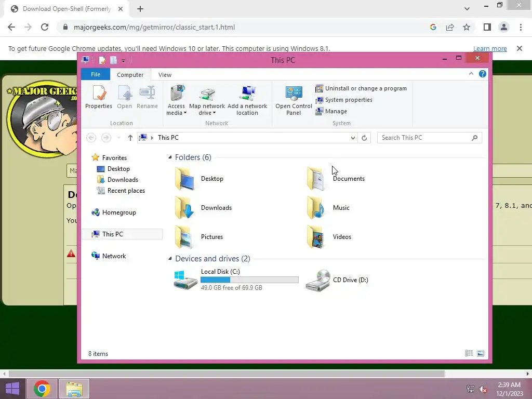Open the taskbar clock
The width and height of the screenshot is (532, 399).
click(x=509, y=389)
